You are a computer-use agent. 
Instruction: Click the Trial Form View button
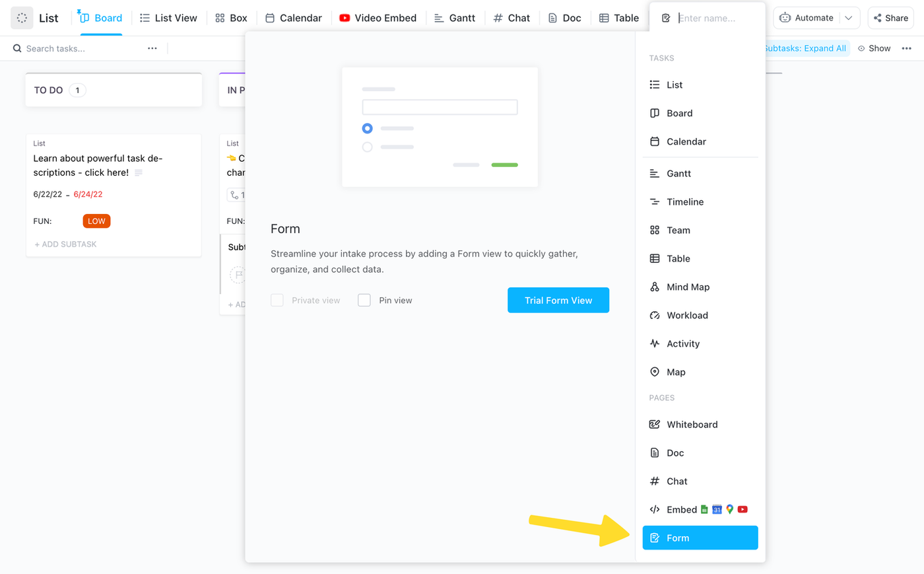tap(558, 300)
